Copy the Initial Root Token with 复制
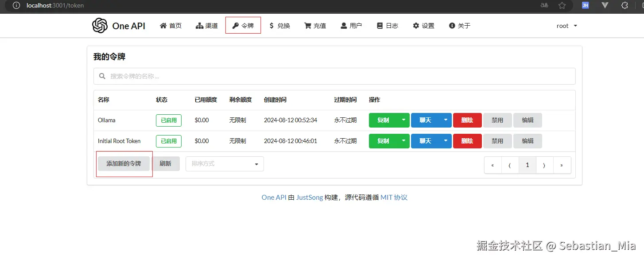This screenshot has width=644, height=260. [383, 141]
